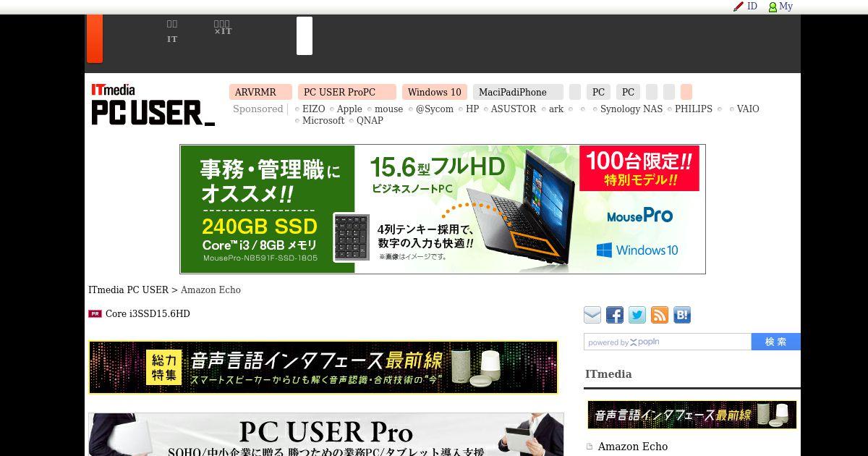Open the MousePro 15.6 notebook banner ad

[x=443, y=209]
